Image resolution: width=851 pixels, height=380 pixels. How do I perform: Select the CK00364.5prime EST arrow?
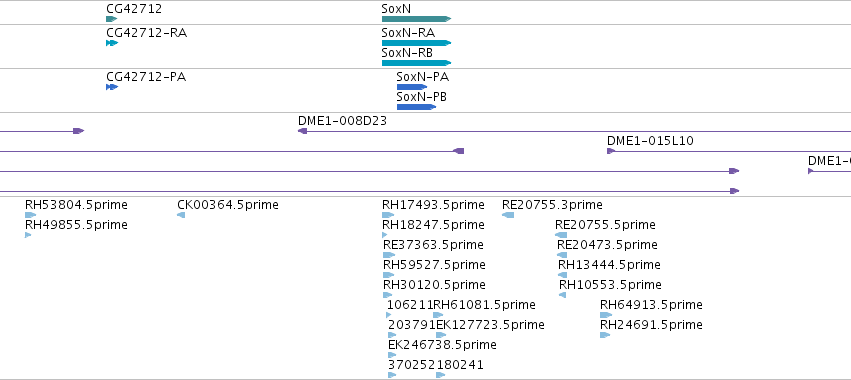(x=181, y=215)
